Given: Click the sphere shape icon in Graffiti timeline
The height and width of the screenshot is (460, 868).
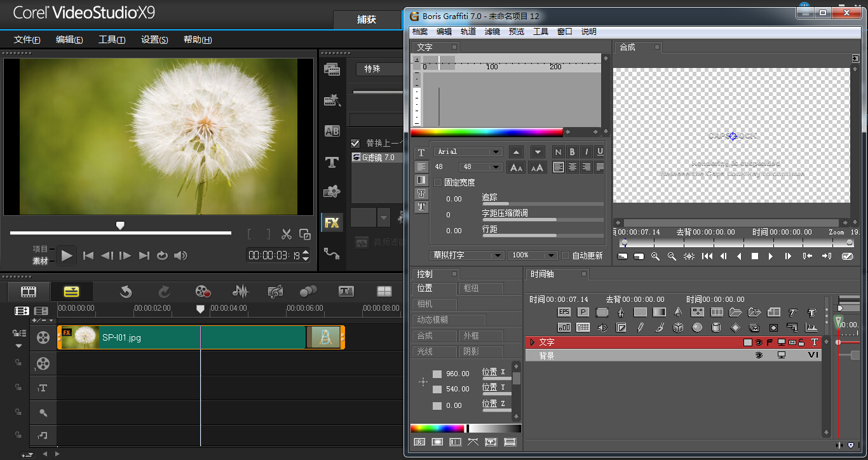Looking at the screenshot, I should click(x=697, y=328).
